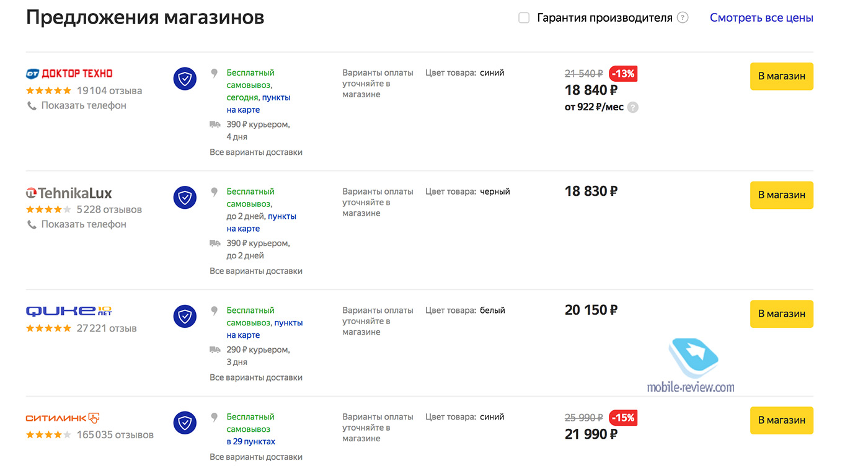Click the shield badge in TehnikaLux row
868x466 pixels.
[x=185, y=198]
